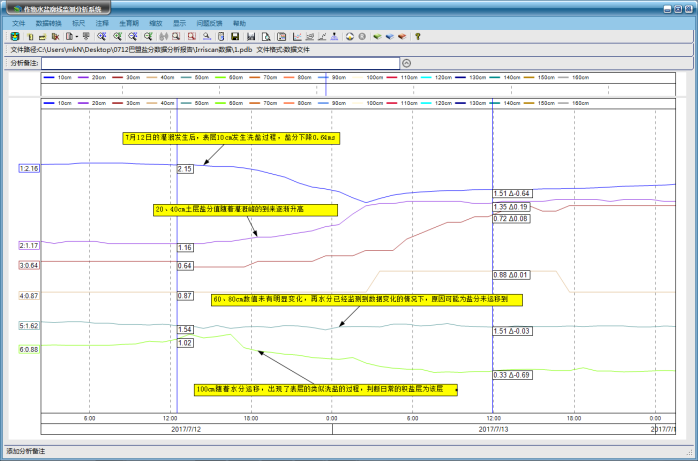Click the yellow annotation about 7月12日 irrigation
Viewport: 699px width, 462px height.
231,138
